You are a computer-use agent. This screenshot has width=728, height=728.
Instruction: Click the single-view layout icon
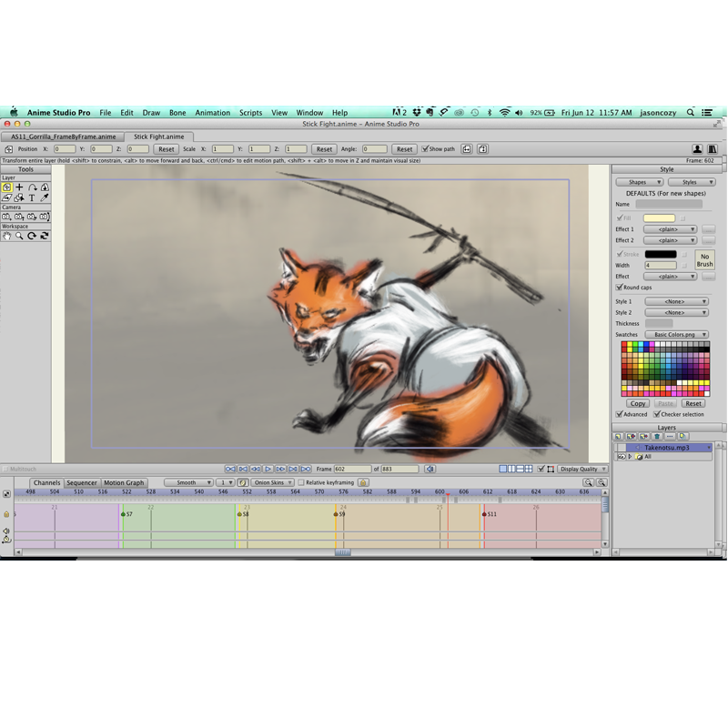click(503, 469)
